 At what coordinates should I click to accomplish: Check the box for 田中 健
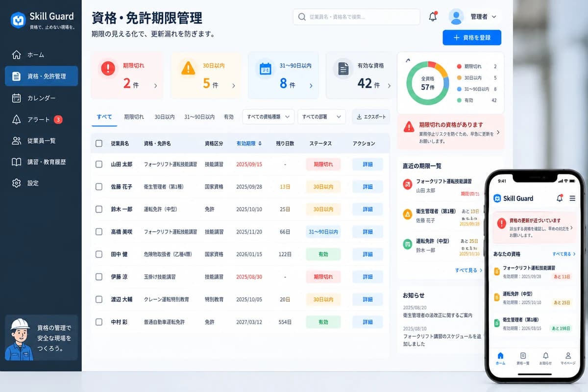[x=99, y=254]
